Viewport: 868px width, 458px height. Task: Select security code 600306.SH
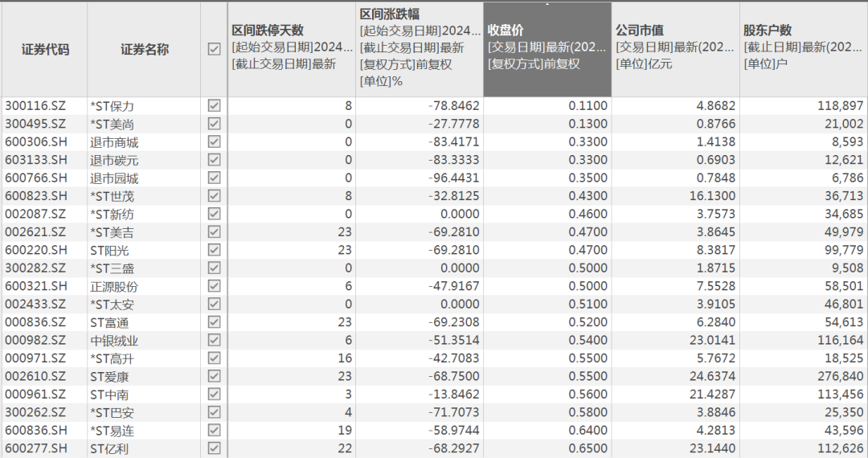(x=36, y=141)
